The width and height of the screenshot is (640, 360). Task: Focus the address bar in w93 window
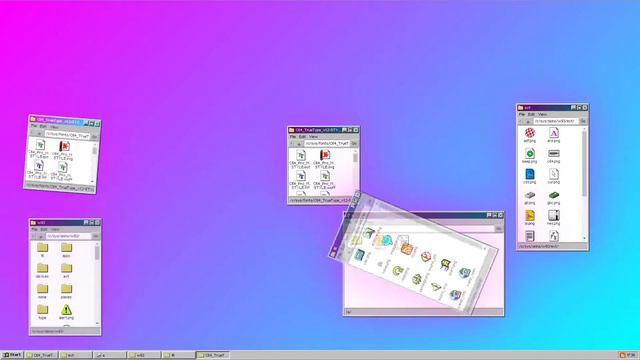click(x=69, y=236)
